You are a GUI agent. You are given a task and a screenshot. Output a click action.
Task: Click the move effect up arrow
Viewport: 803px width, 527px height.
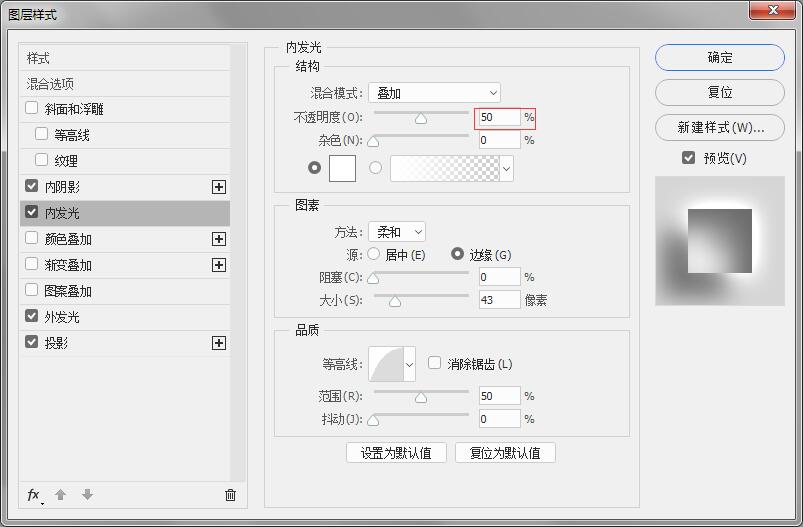point(60,495)
